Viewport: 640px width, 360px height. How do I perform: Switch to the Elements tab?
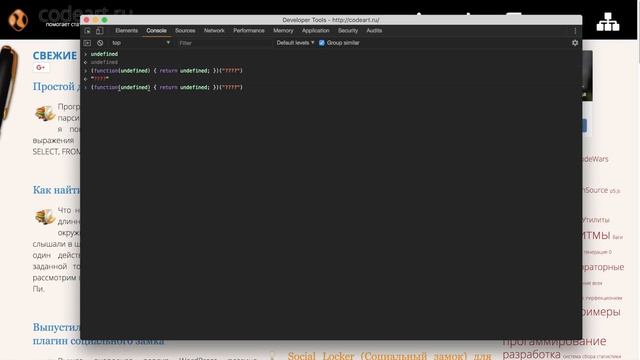(x=127, y=31)
